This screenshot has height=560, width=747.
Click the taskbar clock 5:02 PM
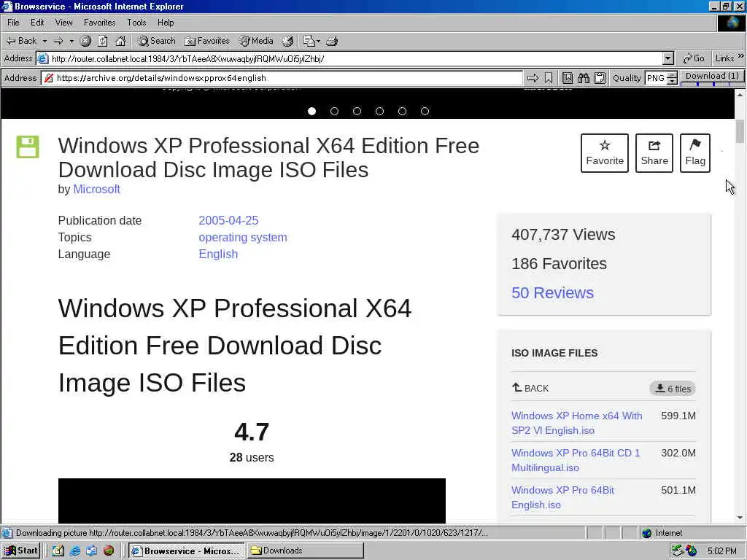(x=721, y=551)
